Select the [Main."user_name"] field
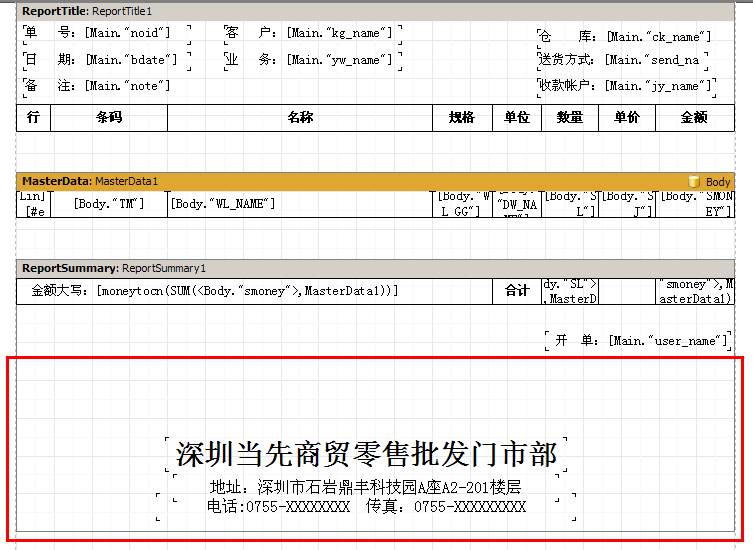This screenshot has width=753, height=550. (638, 341)
